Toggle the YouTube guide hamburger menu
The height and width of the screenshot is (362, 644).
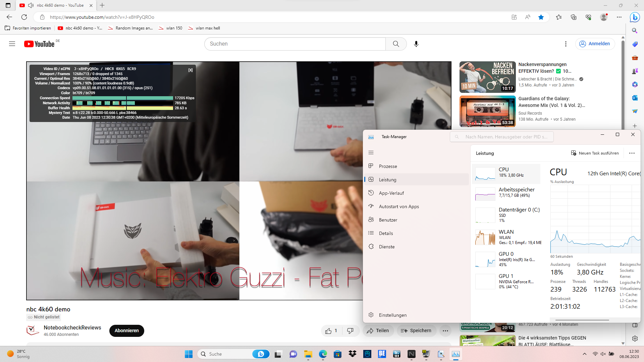(x=12, y=44)
